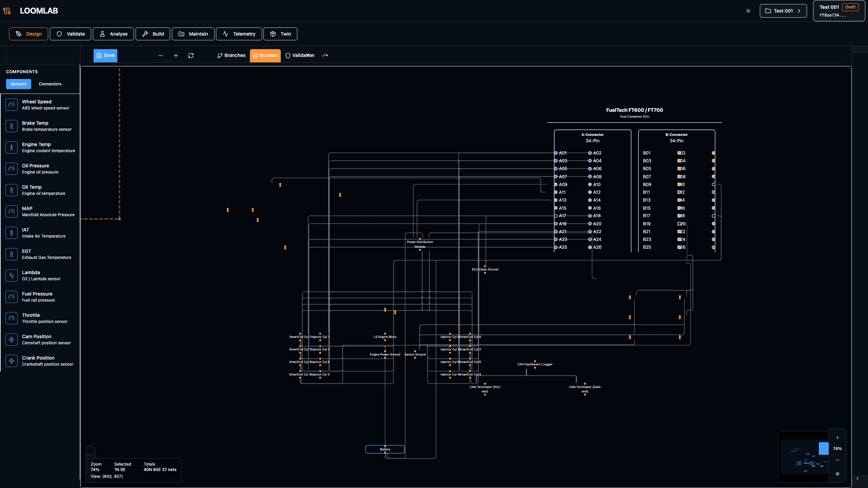Click the snap-to-grid icon in zoom controls
Screen dimensions: 868x488
click(837, 474)
